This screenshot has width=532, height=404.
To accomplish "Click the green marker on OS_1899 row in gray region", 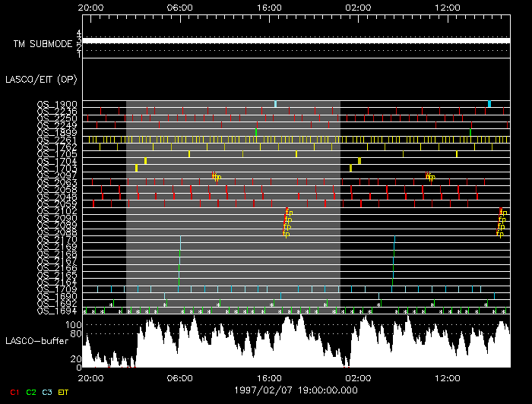I will tap(256, 132).
